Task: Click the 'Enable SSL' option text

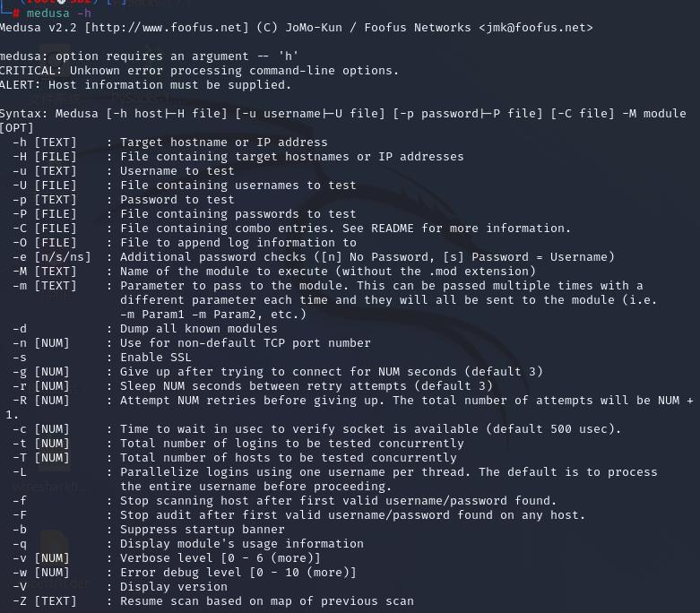Action: point(155,357)
